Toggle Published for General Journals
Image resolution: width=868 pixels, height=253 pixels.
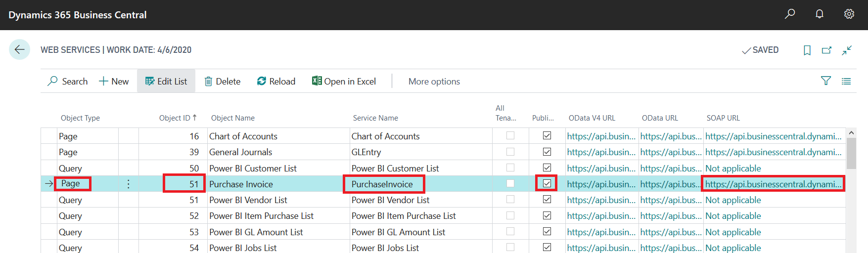point(547,152)
